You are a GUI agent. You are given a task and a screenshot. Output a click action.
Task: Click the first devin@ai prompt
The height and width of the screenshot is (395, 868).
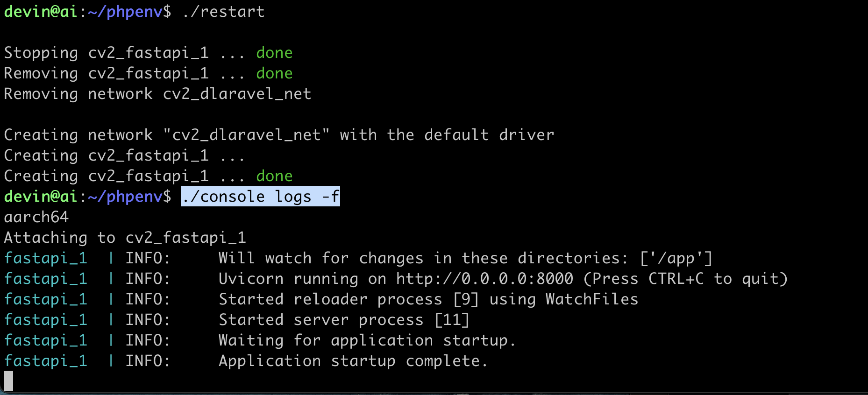coord(41,11)
